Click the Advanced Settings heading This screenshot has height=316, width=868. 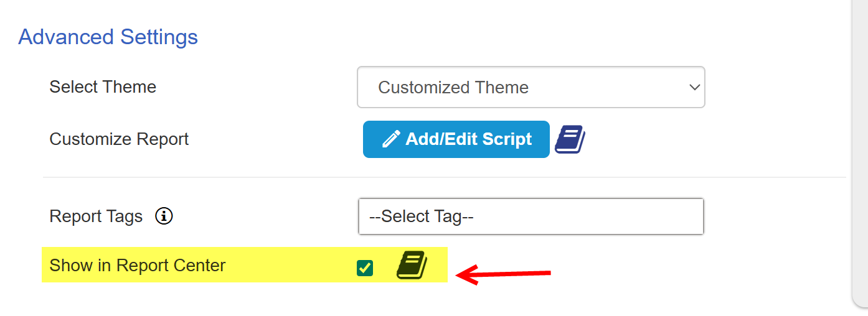pyautogui.click(x=108, y=37)
